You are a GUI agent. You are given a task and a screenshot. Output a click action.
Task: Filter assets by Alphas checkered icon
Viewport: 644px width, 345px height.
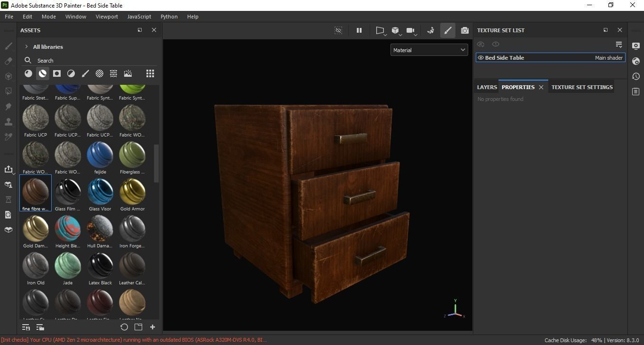pos(100,73)
